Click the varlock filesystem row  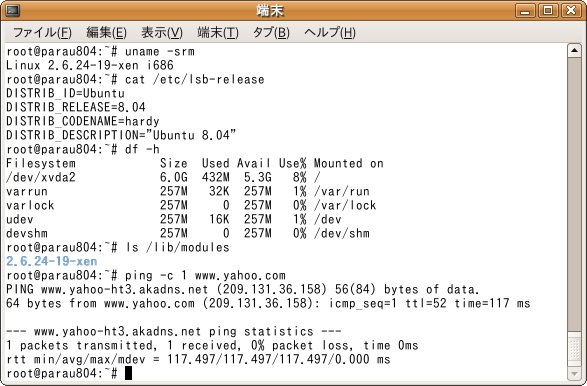(191, 205)
